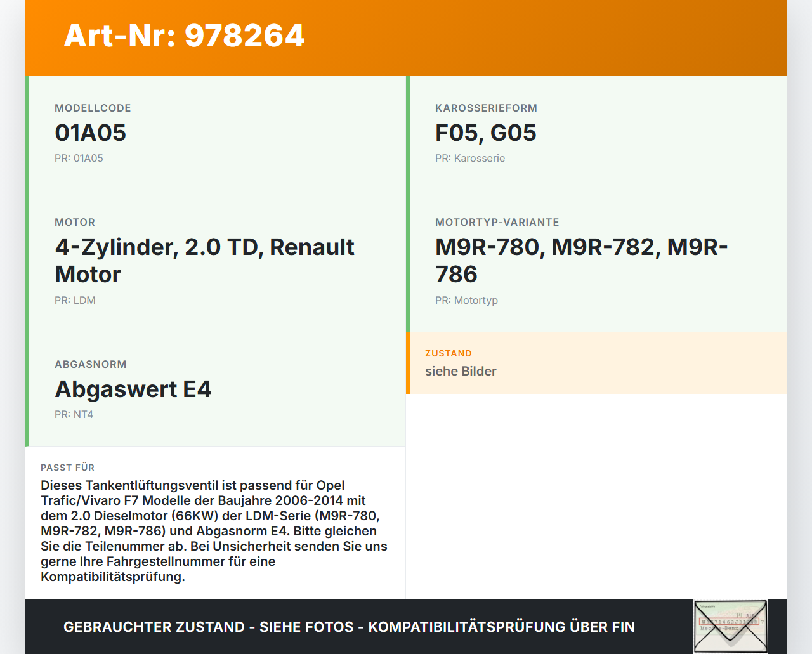Image resolution: width=812 pixels, height=654 pixels.
Task: Click the orange accent bar beside ZUSTAND
Action: point(408,363)
